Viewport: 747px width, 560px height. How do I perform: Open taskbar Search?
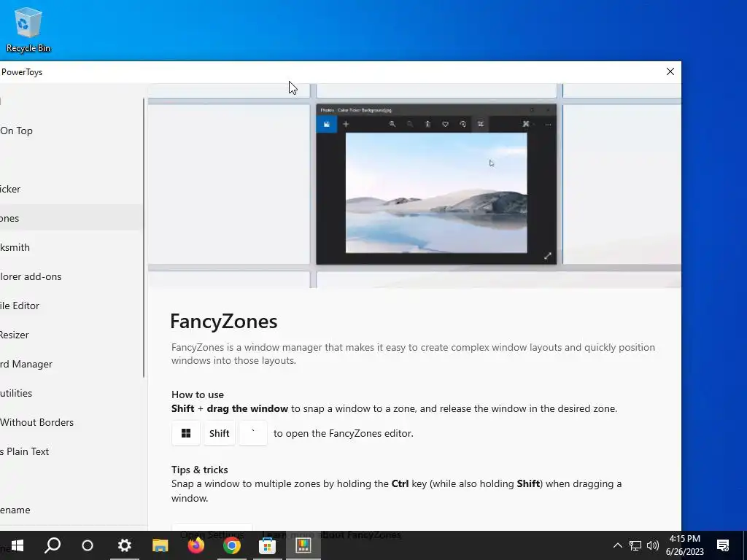pyautogui.click(x=53, y=545)
